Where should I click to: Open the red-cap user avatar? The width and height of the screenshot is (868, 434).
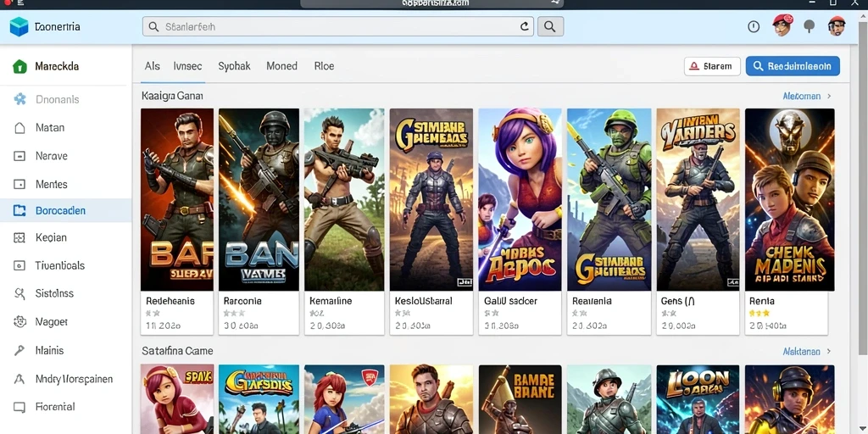pyautogui.click(x=782, y=25)
